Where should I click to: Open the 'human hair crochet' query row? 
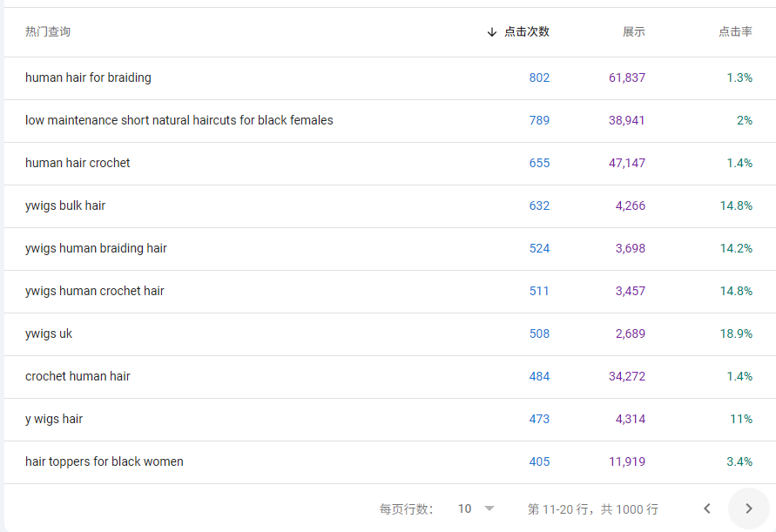(390, 164)
